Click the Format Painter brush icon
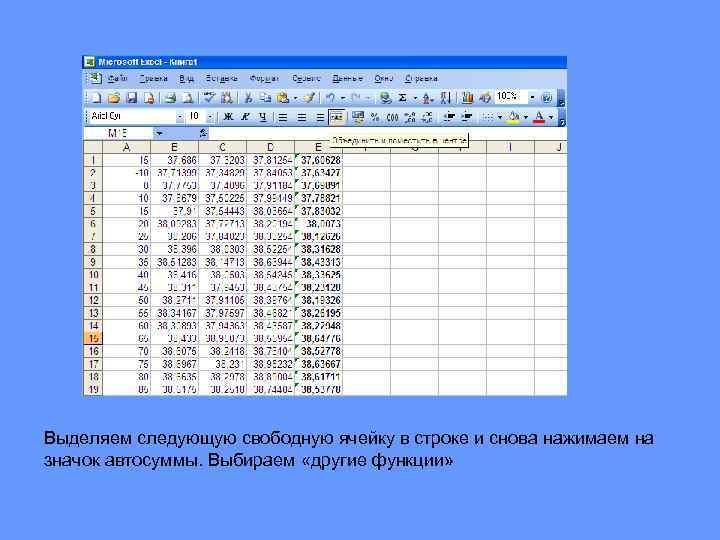The image size is (720, 540). click(x=309, y=97)
